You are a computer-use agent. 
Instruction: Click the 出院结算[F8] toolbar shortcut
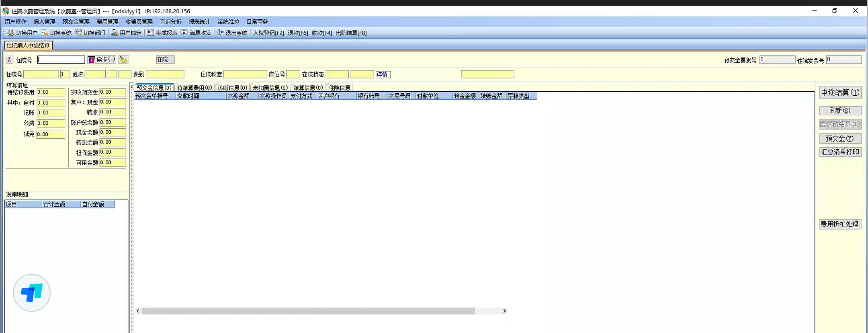351,33
